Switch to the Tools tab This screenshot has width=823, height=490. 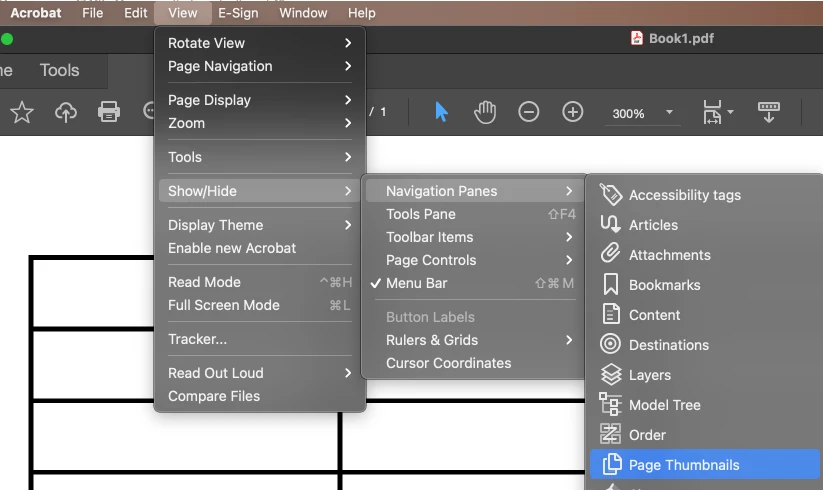(x=59, y=70)
